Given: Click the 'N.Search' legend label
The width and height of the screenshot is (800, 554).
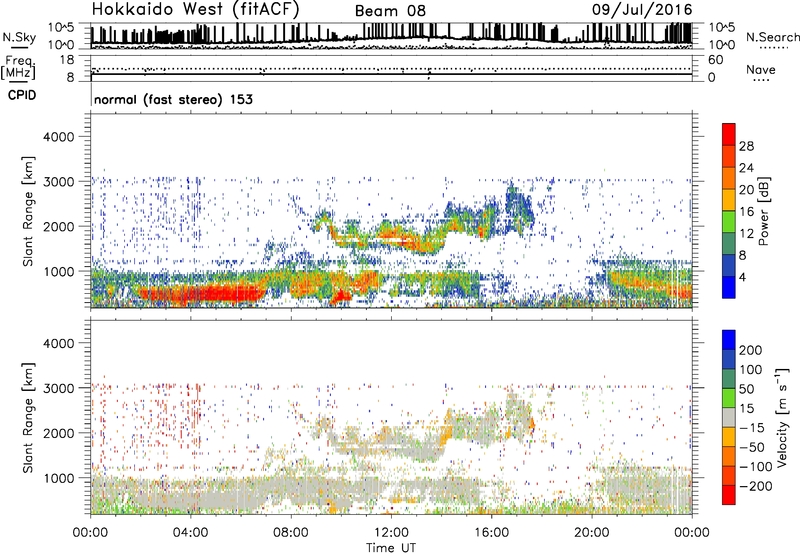Looking at the screenshot, I should 772,37.
